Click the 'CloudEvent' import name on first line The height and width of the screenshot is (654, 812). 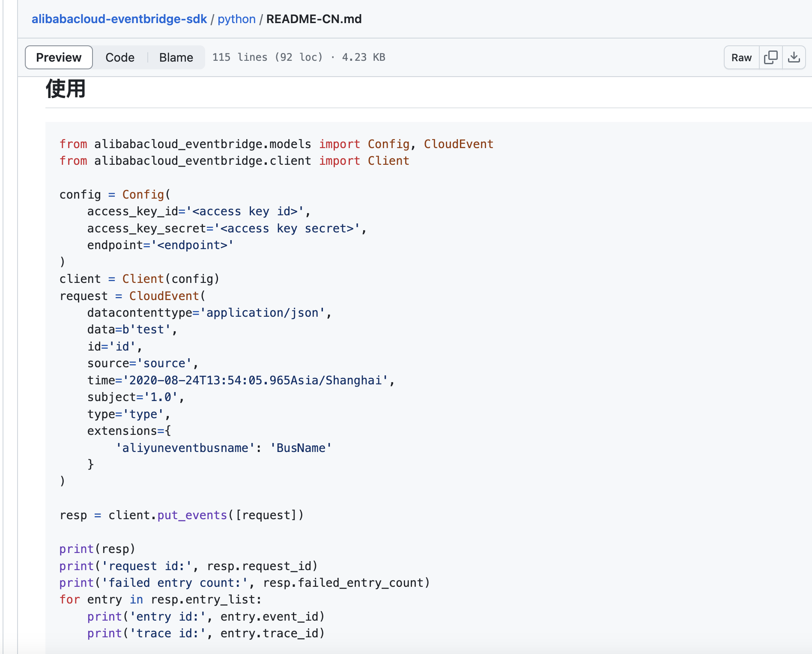458,144
